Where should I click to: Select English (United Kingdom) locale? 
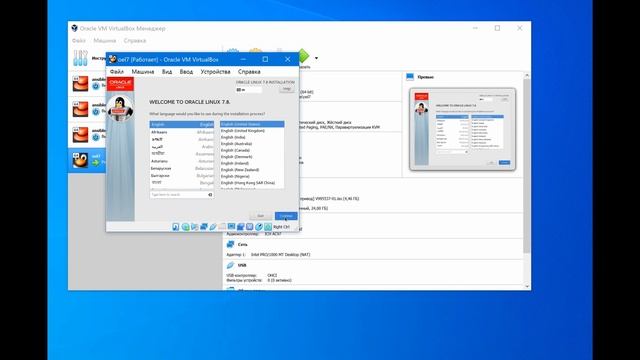click(x=252, y=131)
